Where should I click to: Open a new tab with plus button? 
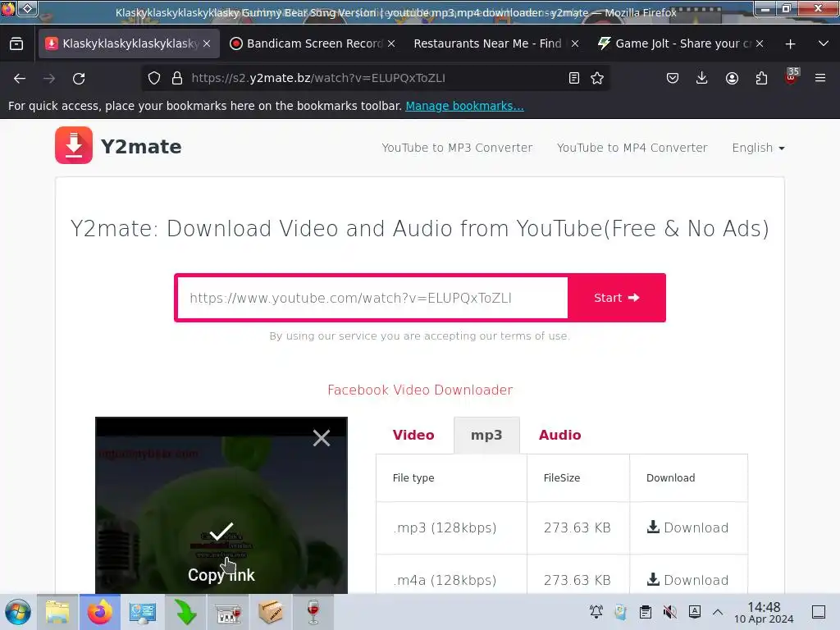[790, 44]
